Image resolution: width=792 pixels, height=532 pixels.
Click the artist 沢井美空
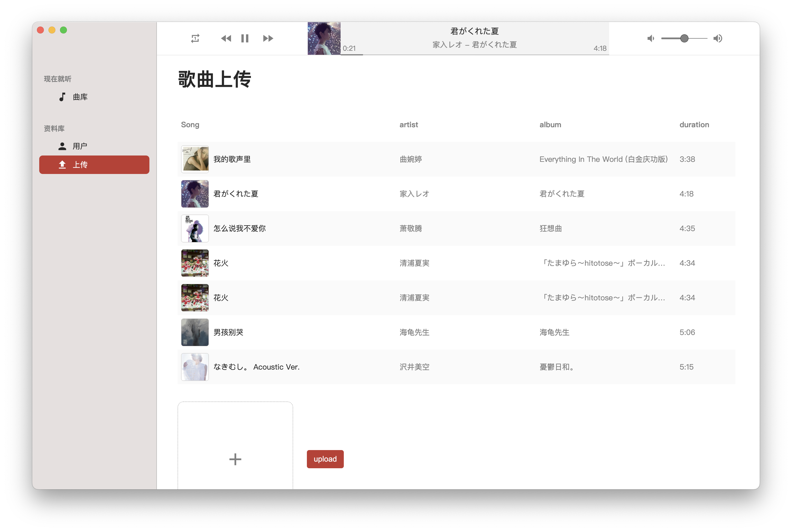click(x=414, y=367)
